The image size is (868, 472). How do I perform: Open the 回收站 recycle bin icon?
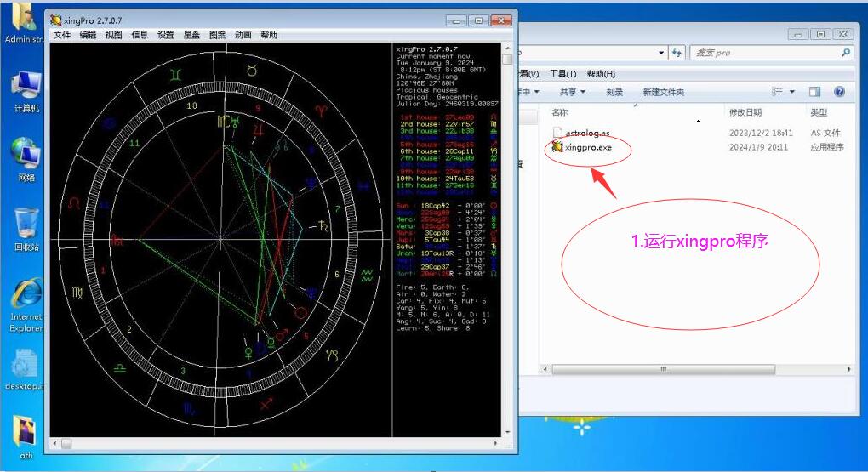click(x=26, y=230)
